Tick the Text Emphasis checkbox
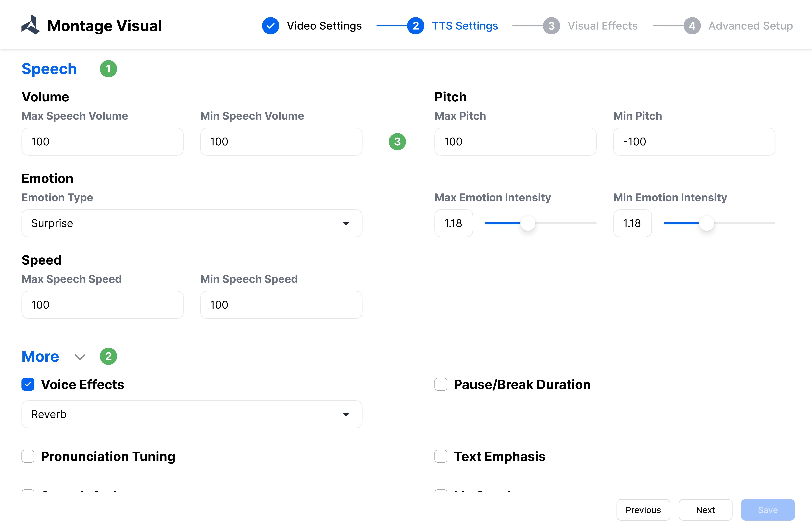This screenshot has width=812, height=527. (x=441, y=456)
